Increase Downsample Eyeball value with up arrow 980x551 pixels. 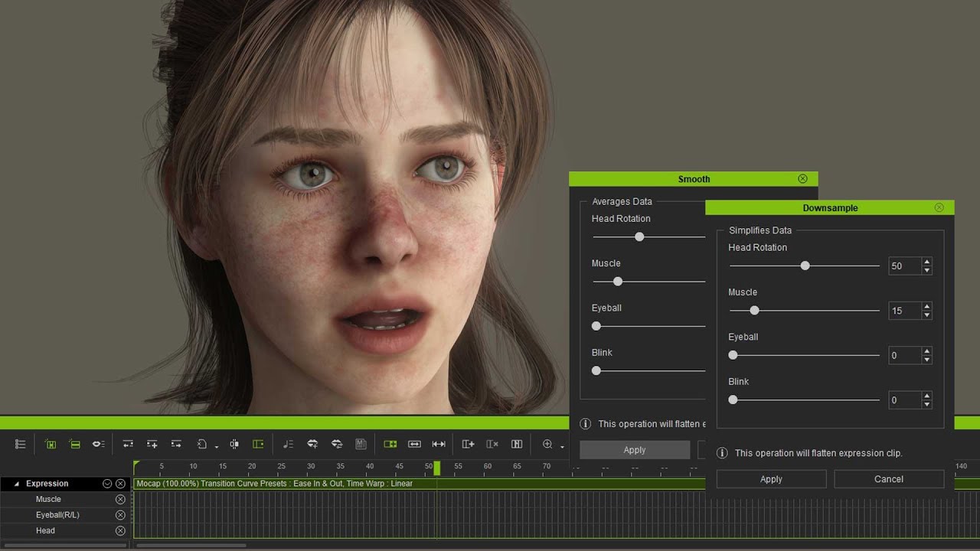(x=927, y=350)
